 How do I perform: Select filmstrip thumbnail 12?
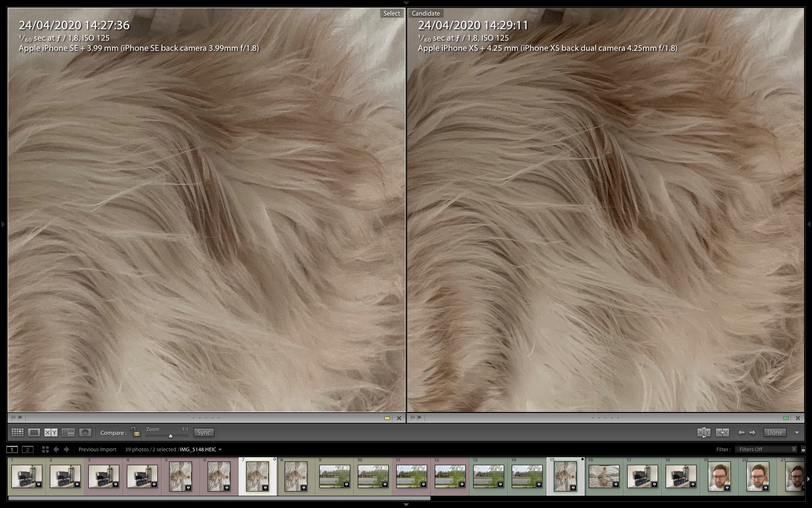450,476
